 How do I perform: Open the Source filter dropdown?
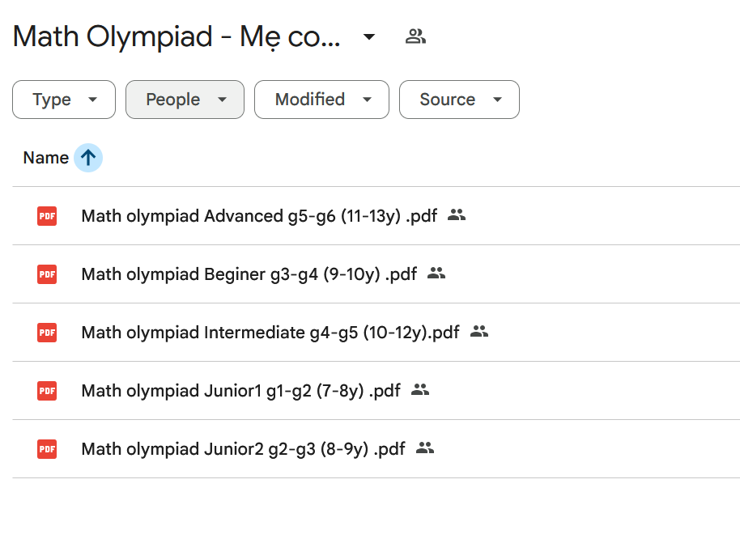click(x=459, y=100)
